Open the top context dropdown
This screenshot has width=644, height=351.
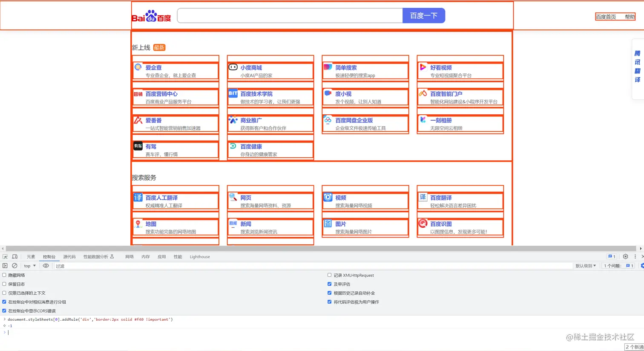[29, 266]
